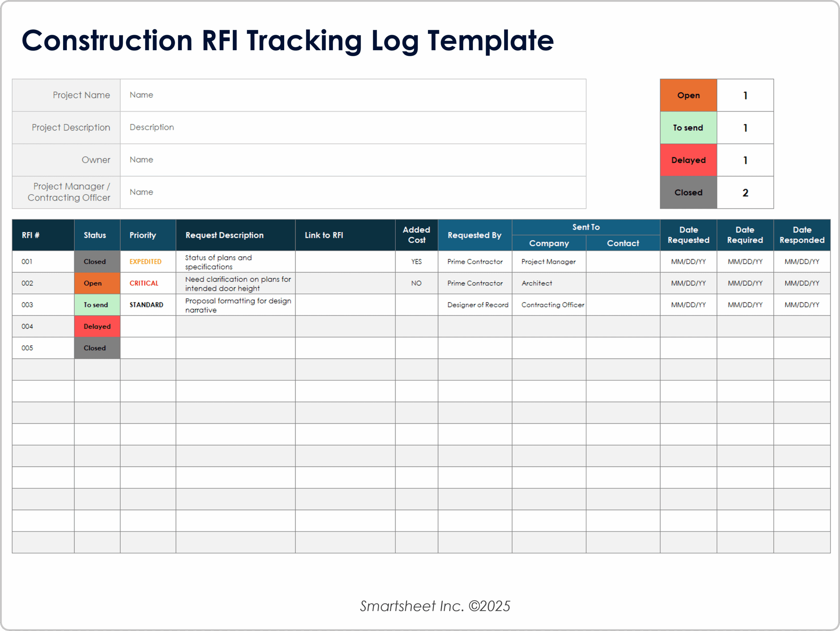Click the Smartsheet Inc. ©2025 footer text
The height and width of the screenshot is (631, 840).
pos(435,606)
